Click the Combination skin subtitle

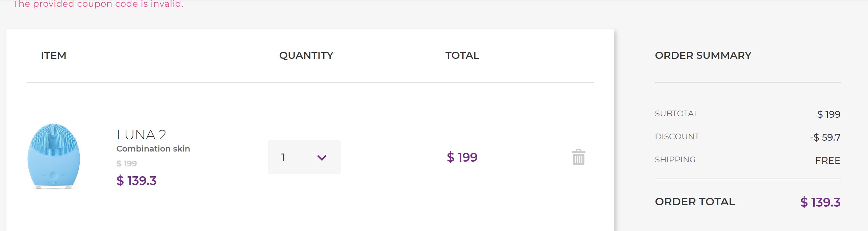[153, 149]
